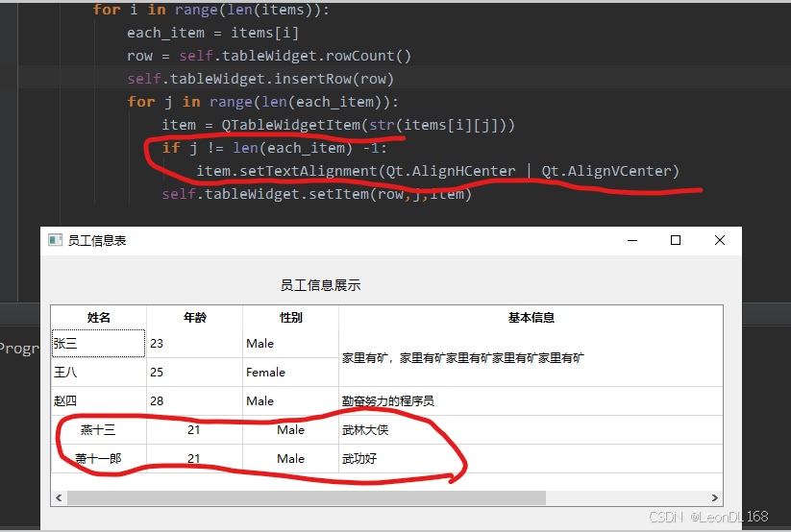
Task: Select the age cell 23
Action: [x=195, y=344]
